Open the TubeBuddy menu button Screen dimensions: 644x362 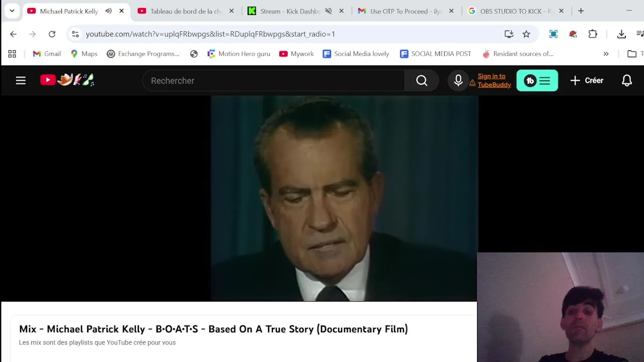(537, 80)
